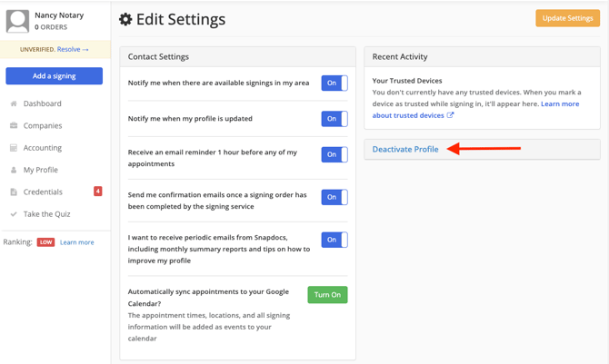The width and height of the screenshot is (609, 364).
Task: Click the Companies briefcase icon
Action: [x=14, y=125]
